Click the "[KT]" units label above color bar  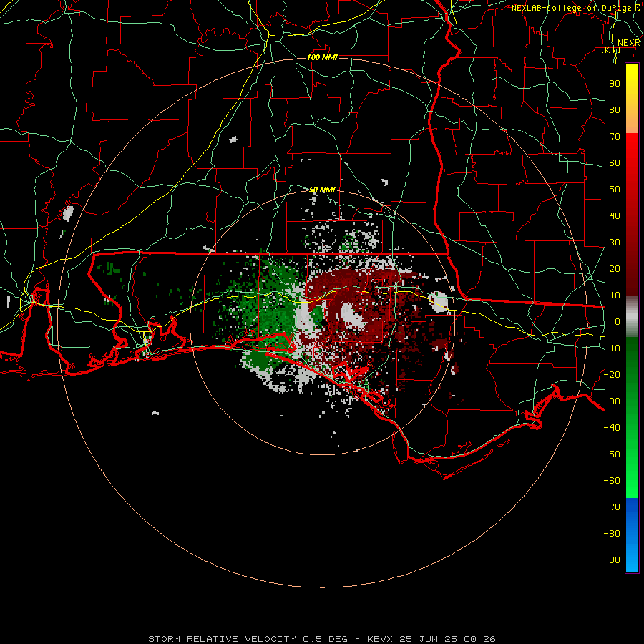pos(611,50)
